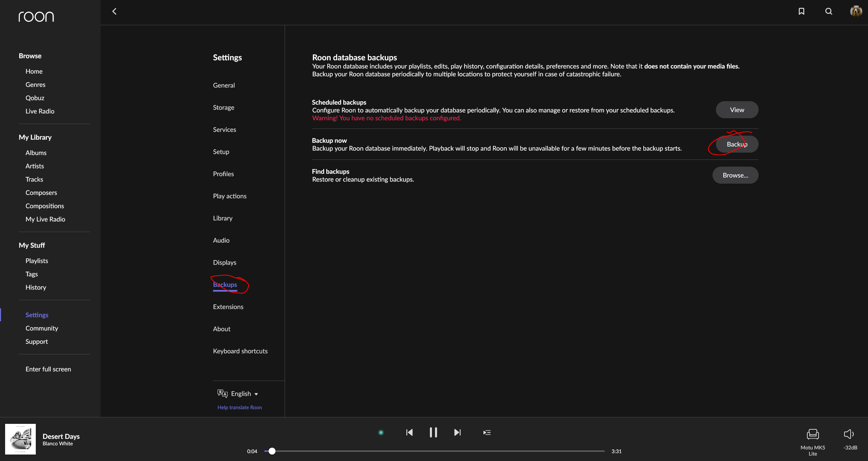Open Artists in My Library
The width and height of the screenshot is (868, 461).
point(35,166)
